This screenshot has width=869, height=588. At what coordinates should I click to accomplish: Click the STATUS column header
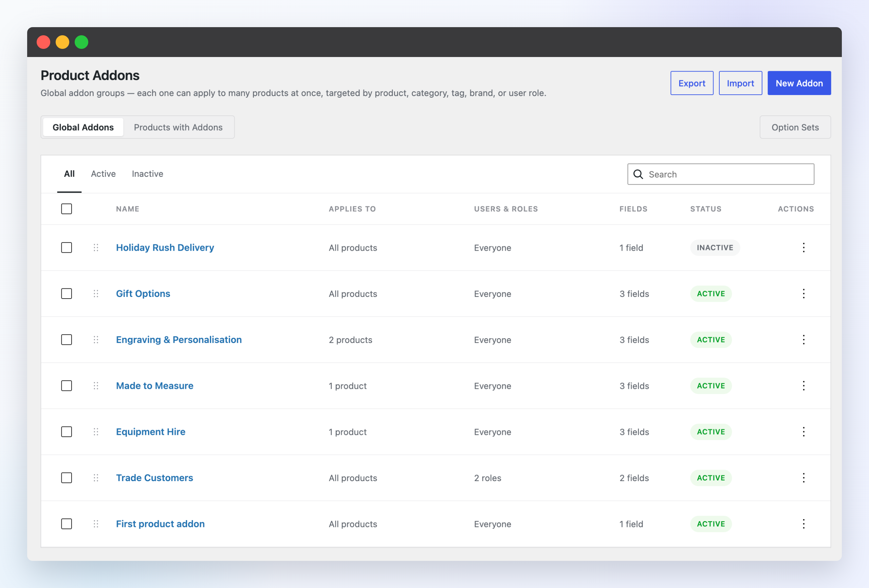tap(706, 209)
